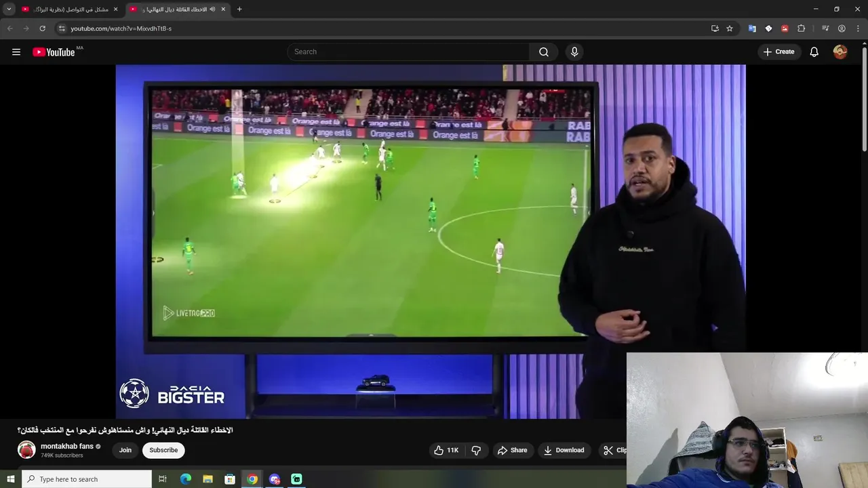Viewport: 868px width, 488px height.
Task: Go back in Chrome
Action: tap(10, 28)
